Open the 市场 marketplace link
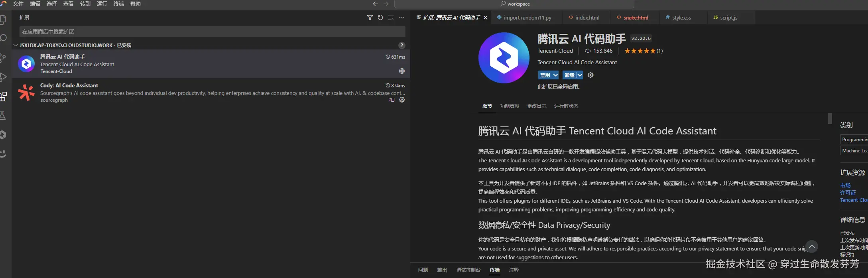 point(845,185)
